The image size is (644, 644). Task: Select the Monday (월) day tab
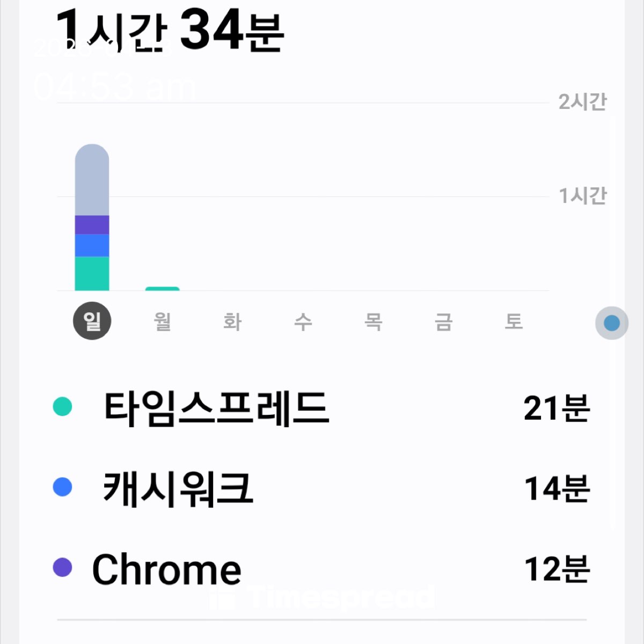click(x=162, y=321)
